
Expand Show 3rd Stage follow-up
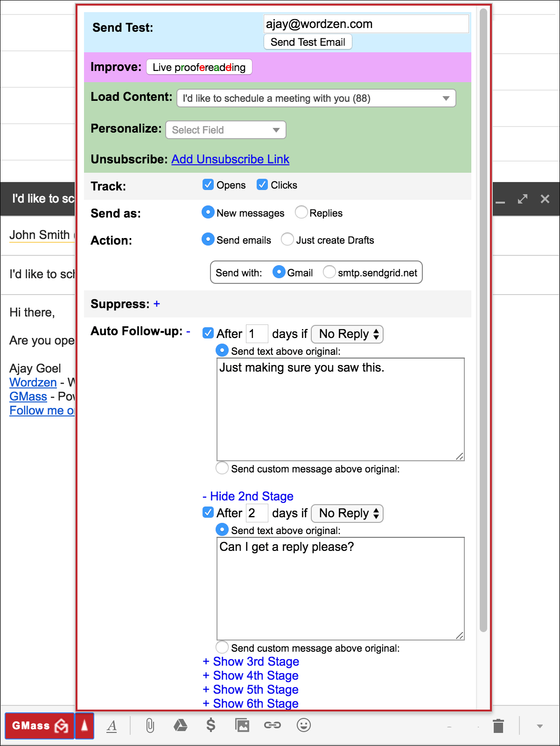tap(251, 662)
